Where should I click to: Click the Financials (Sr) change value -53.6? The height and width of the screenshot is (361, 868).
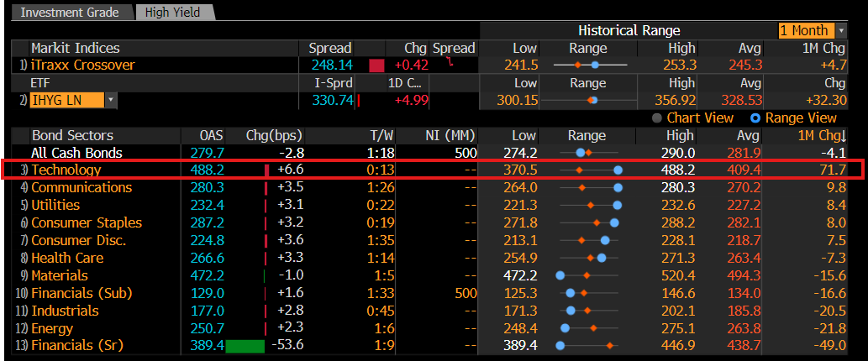click(x=287, y=346)
